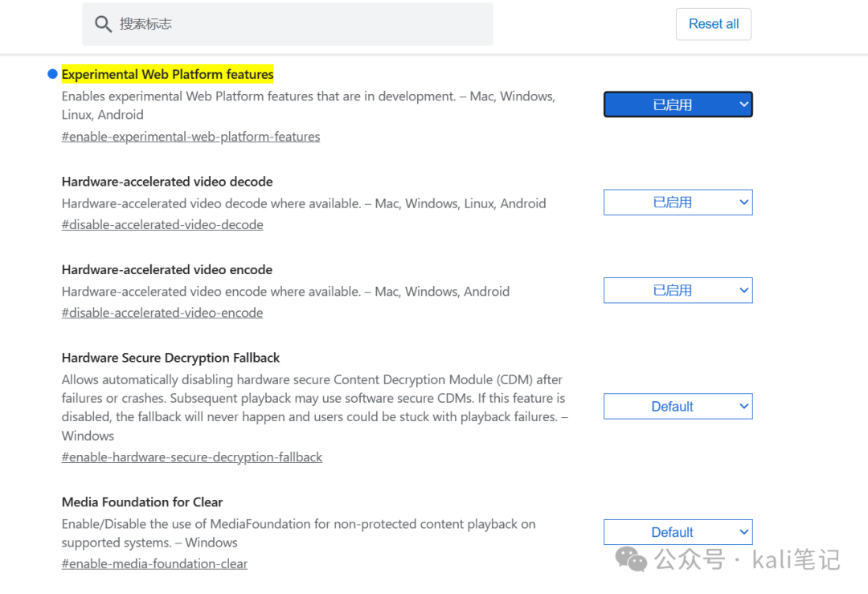Open the Hardware Secure Decryption Fallback Default dropdown
This screenshot has height=594, width=868.
pyautogui.click(x=678, y=407)
